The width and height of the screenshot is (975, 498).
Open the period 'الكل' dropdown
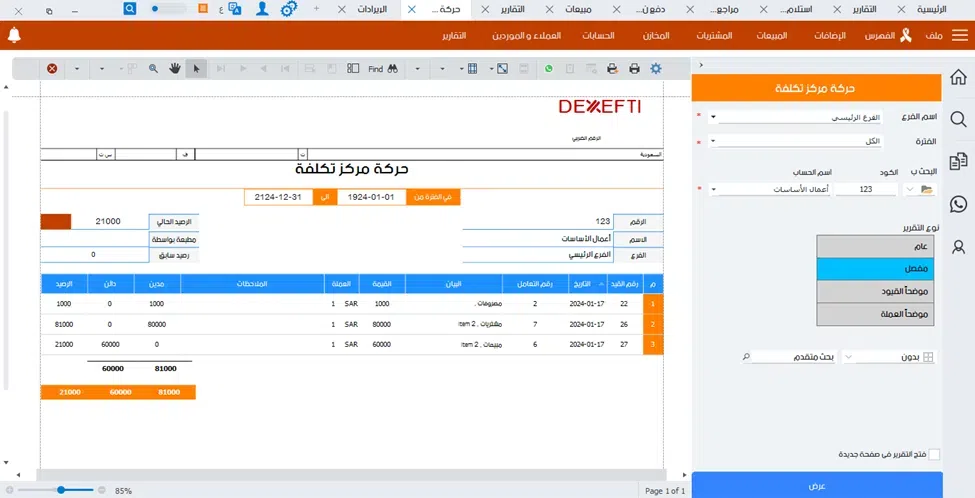click(x=713, y=141)
